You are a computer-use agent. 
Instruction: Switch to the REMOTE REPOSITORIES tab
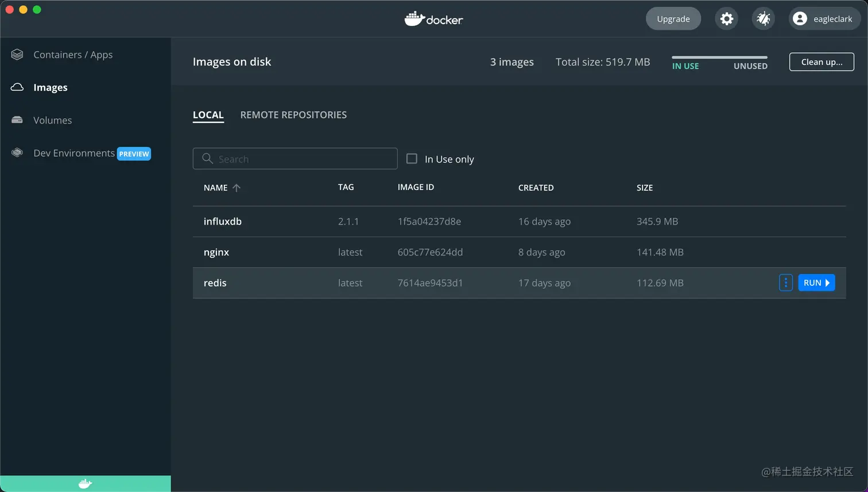293,115
